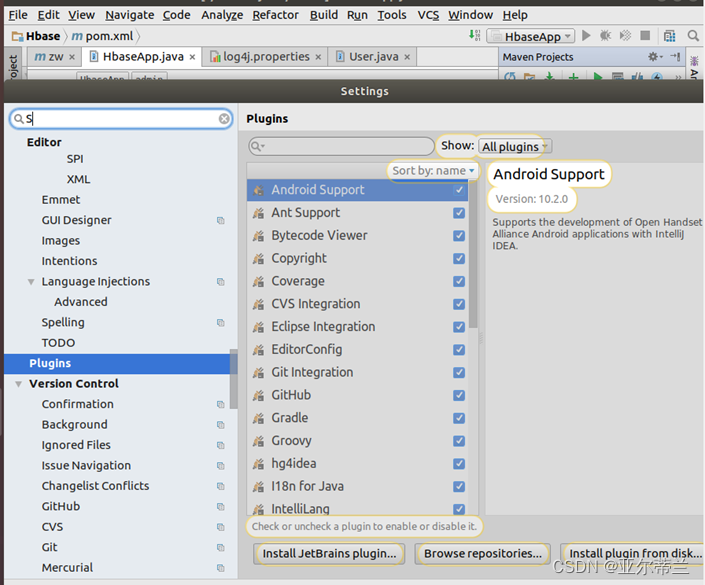Select Emmet in the settings tree
The image size is (705, 585).
61,200
